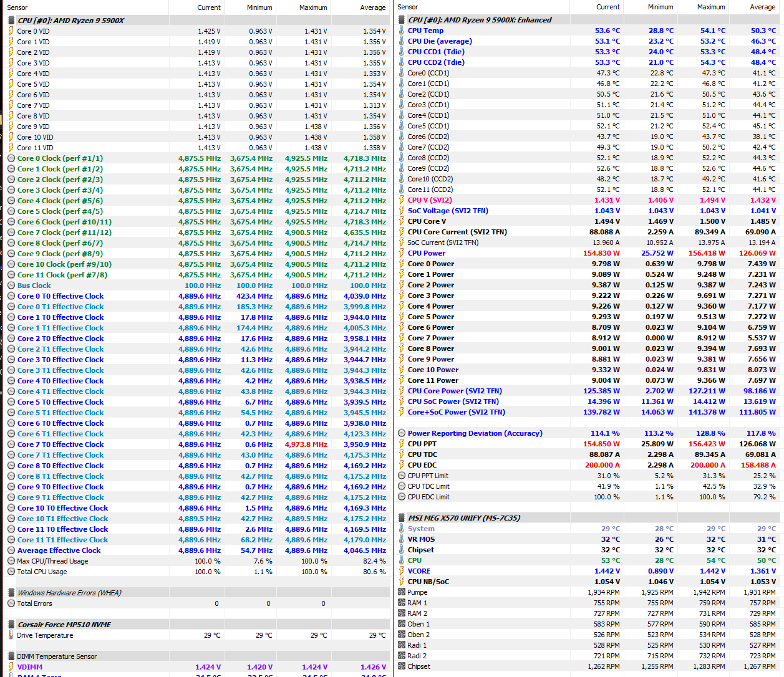Click the clock icon beside Average Effective Clock
The image size is (784, 677).
click(11, 550)
